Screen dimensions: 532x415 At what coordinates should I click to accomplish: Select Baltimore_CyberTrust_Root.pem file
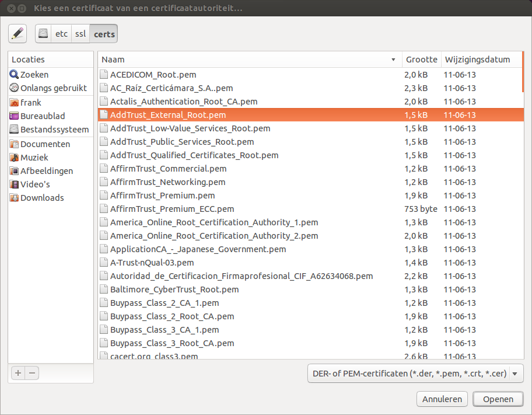pyautogui.click(x=174, y=290)
